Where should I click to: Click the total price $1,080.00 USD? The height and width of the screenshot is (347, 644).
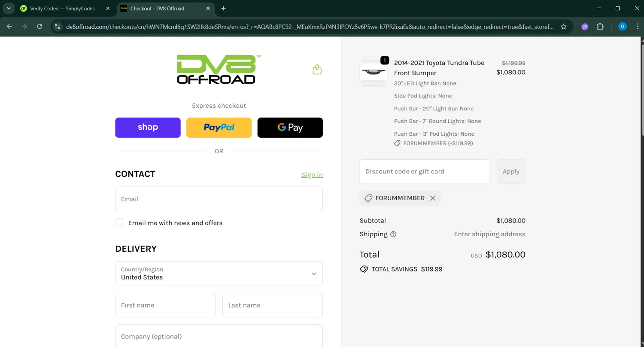[x=505, y=255]
